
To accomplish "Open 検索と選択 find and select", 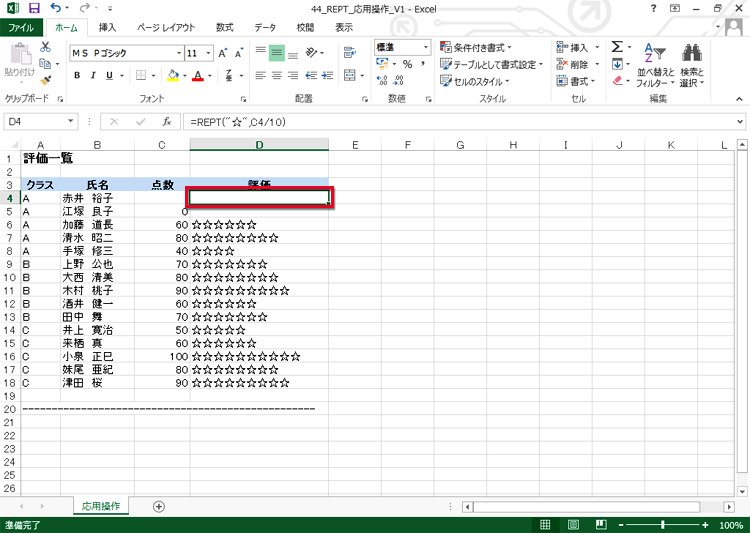I will pos(692,66).
